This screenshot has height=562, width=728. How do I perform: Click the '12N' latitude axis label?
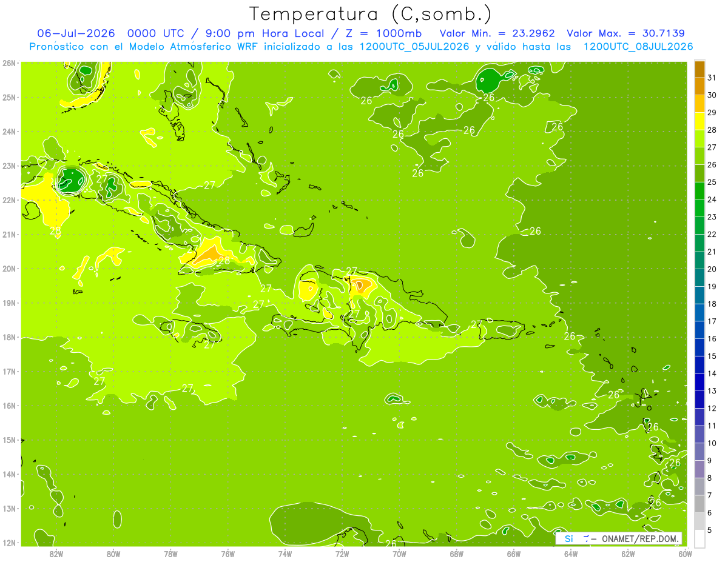pyautogui.click(x=9, y=543)
